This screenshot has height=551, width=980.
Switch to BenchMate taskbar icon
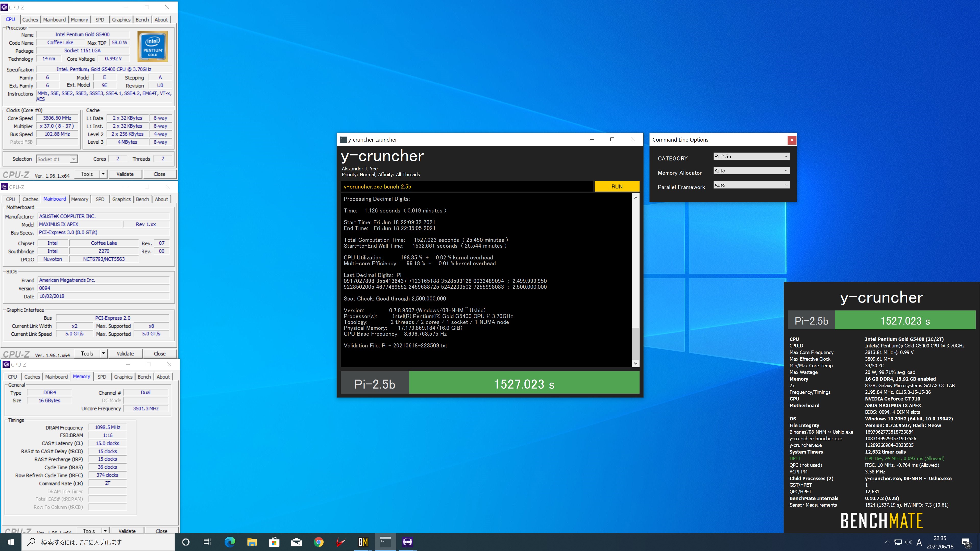pos(363,542)
